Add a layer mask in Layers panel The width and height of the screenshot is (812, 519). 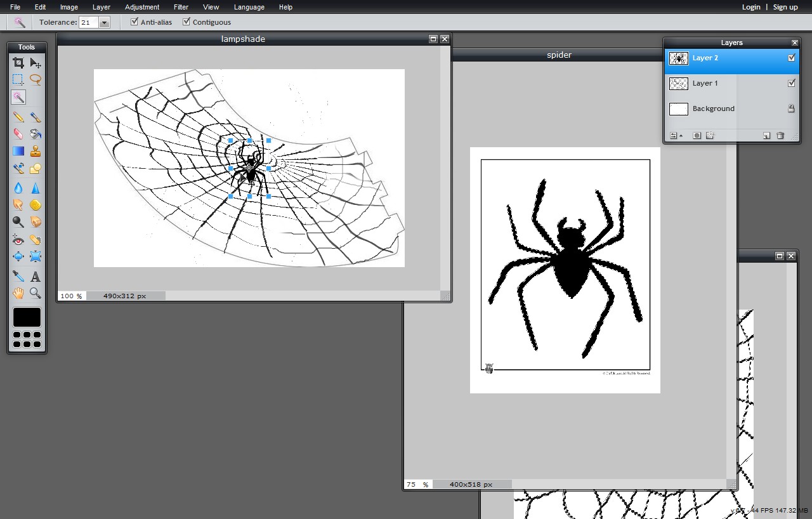pos(697,136)
